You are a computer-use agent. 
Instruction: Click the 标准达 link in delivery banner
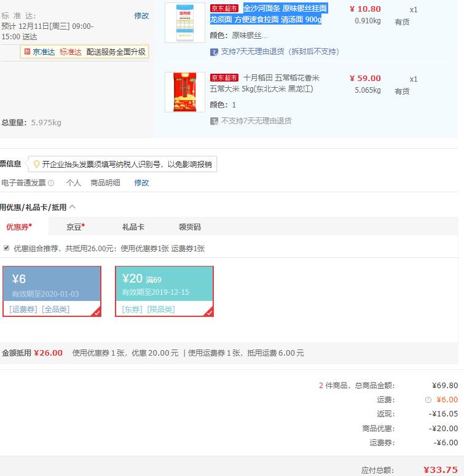point(71,52)
